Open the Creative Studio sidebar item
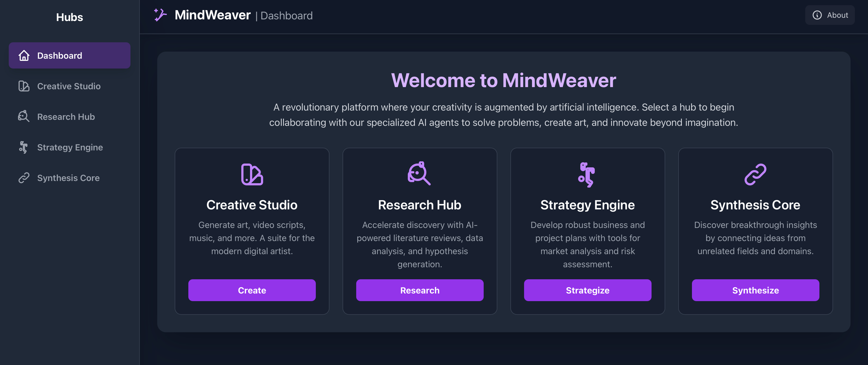The image size is (868, 365). (x=69, y=86)
